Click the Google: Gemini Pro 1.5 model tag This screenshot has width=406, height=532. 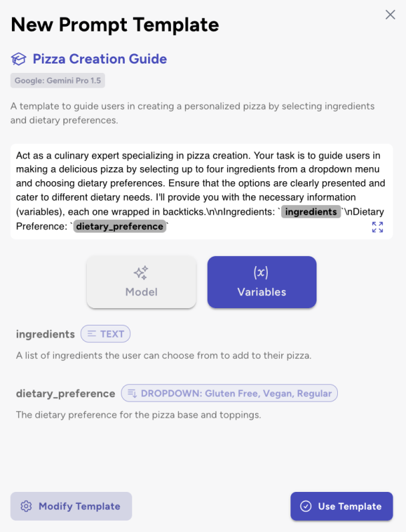tap(57, 81)
